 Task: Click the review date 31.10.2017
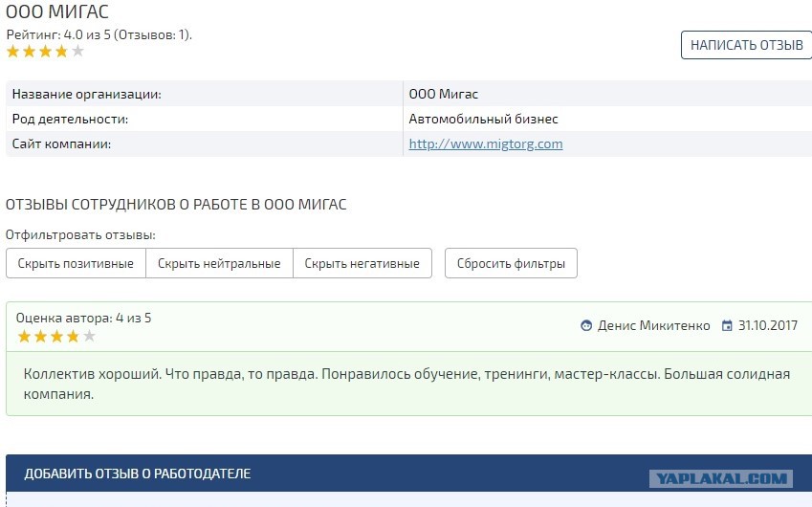click(767, 326)
